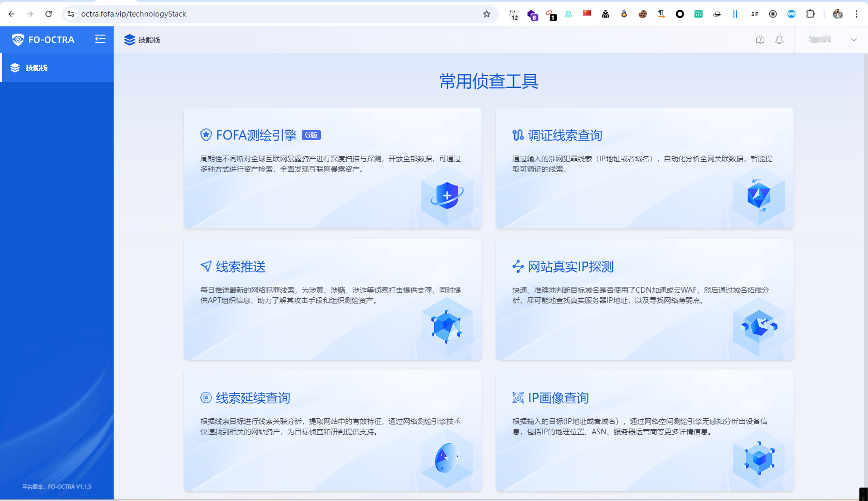Click the 调证线索查询 chain-link icon

click(517, 134)
